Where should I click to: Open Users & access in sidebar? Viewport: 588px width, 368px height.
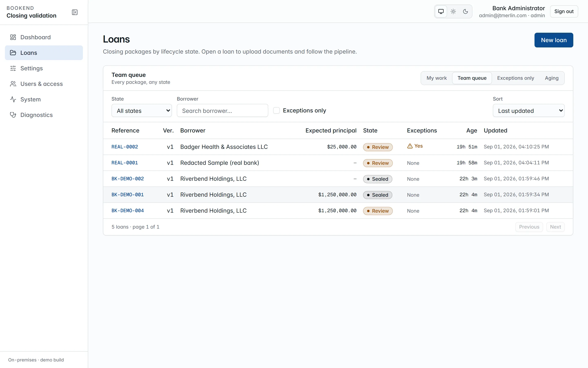pos(44,84)
